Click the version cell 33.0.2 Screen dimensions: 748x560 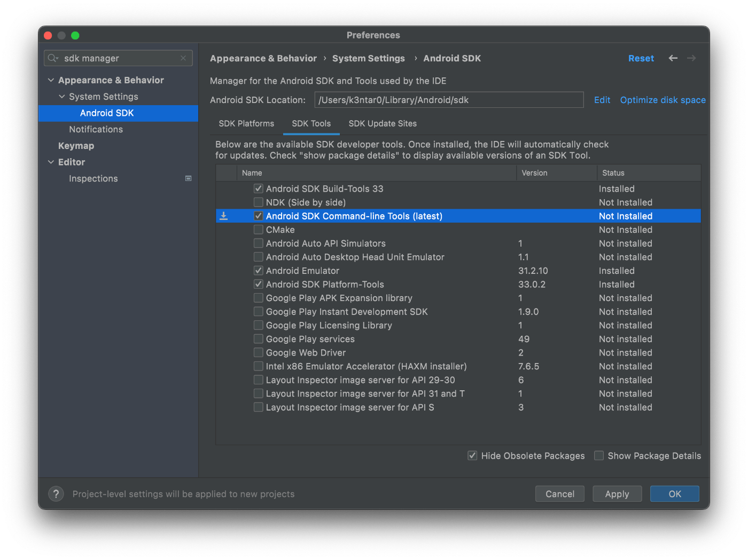tap(532, 285)
